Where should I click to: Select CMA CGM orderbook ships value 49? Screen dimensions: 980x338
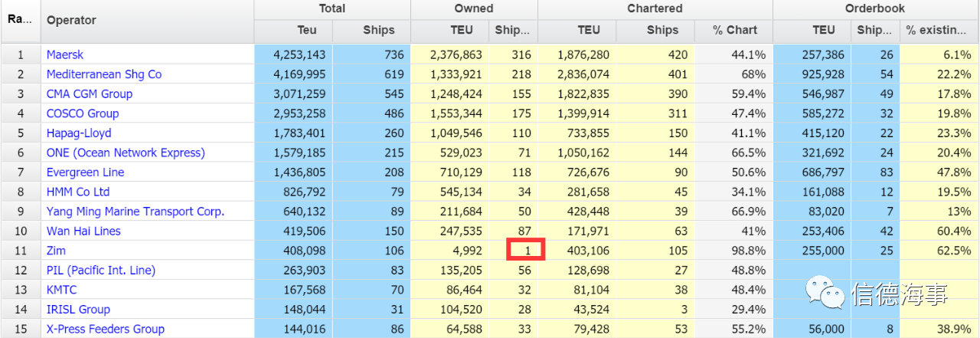(885, 94)
